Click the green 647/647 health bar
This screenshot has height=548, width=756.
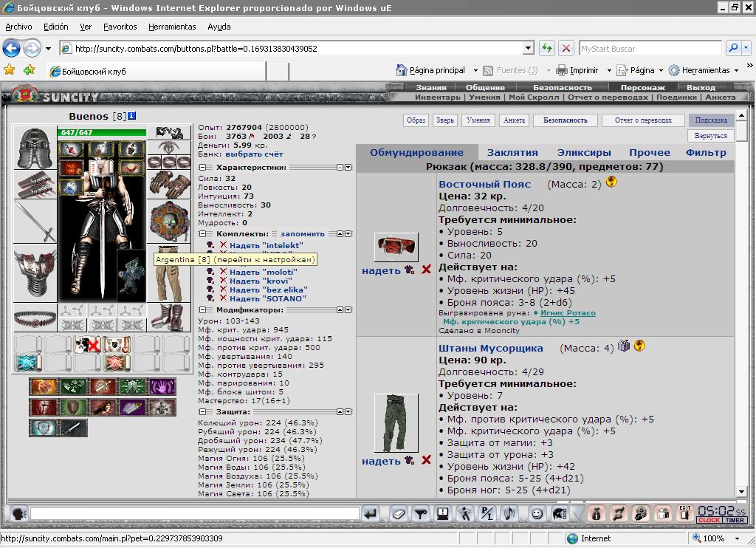tap(102, 132)
